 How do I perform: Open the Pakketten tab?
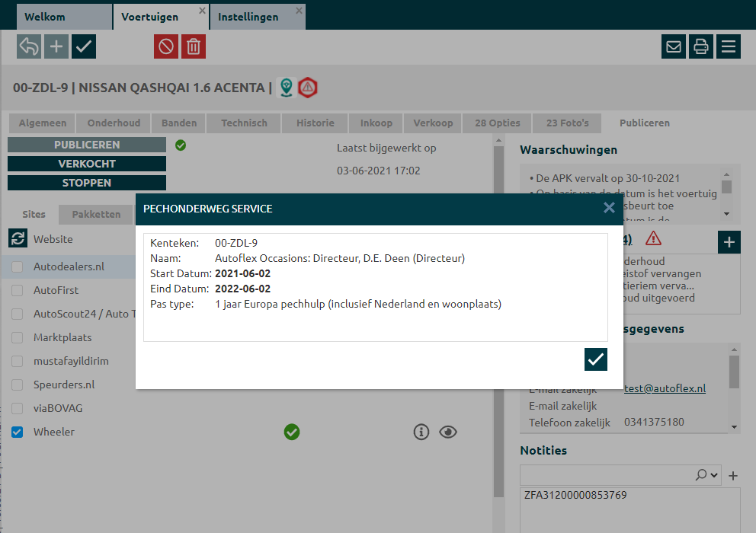click(x=96, y=215)
